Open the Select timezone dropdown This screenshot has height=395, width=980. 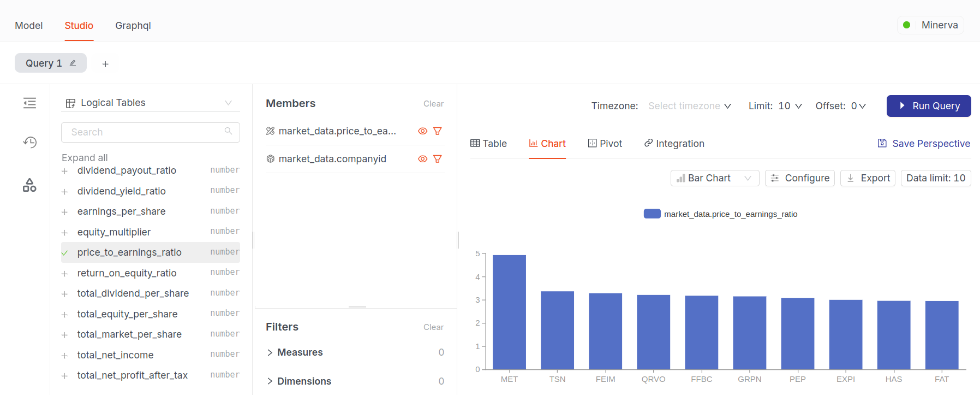pos(690,106)
